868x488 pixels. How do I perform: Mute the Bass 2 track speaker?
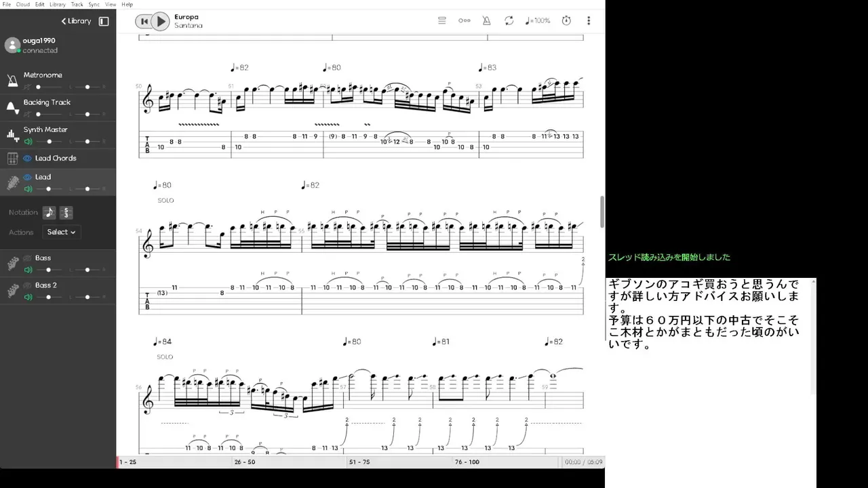[x=28, y=297]
